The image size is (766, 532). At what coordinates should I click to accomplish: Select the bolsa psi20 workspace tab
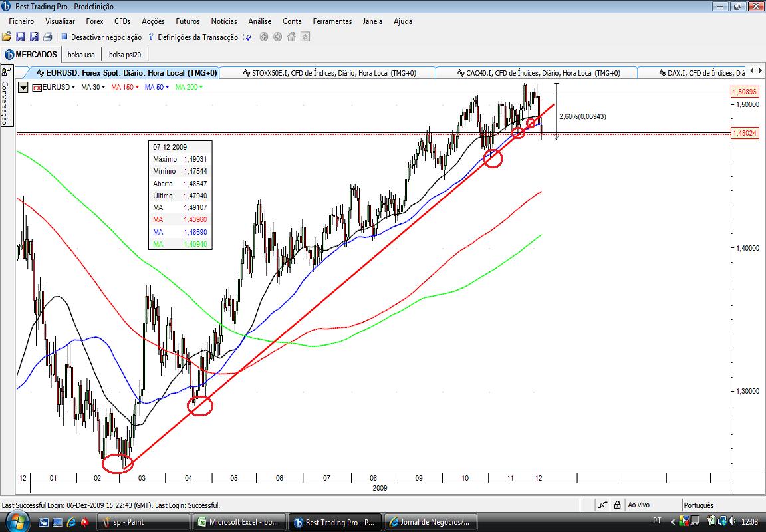pos(124,55)
